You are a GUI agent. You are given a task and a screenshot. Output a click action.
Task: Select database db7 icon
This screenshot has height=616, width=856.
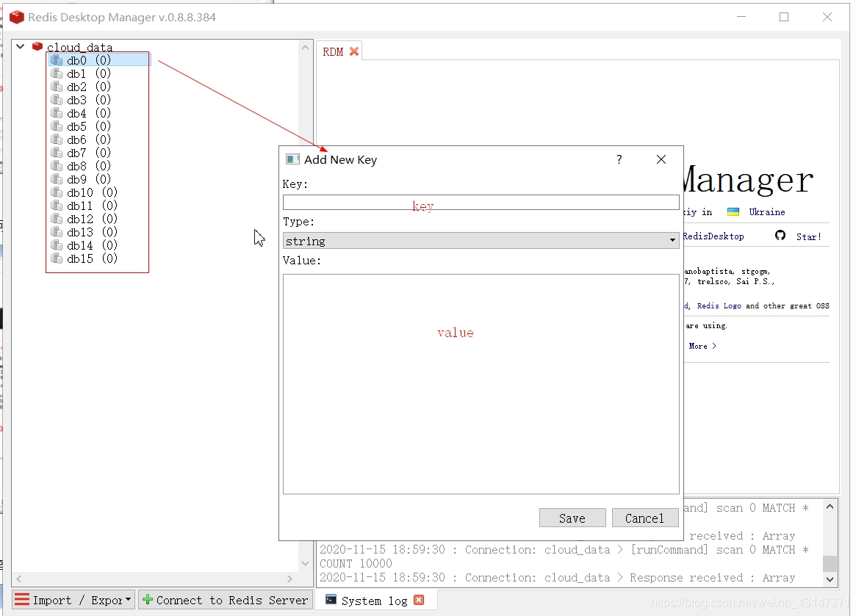point(57,152)
